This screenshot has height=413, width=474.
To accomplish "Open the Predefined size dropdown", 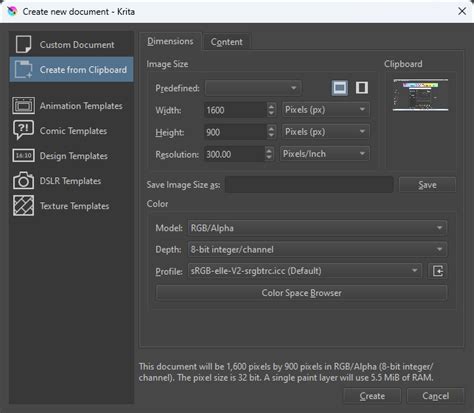I will [x=253, y=88].
